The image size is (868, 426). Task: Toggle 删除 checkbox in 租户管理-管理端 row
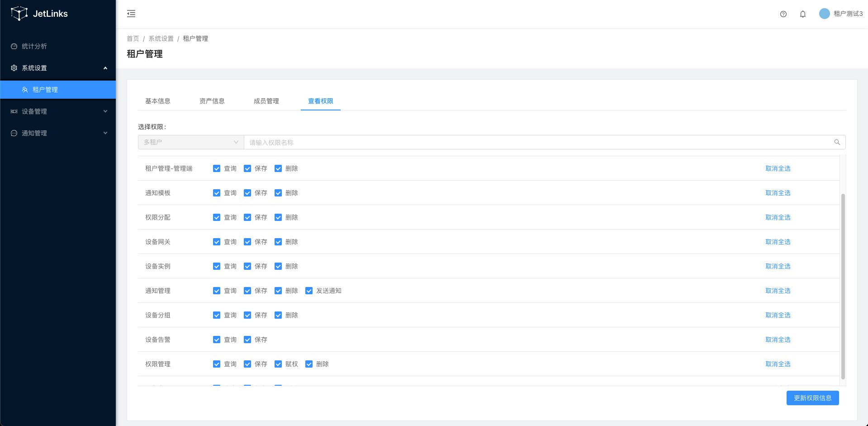278,168
